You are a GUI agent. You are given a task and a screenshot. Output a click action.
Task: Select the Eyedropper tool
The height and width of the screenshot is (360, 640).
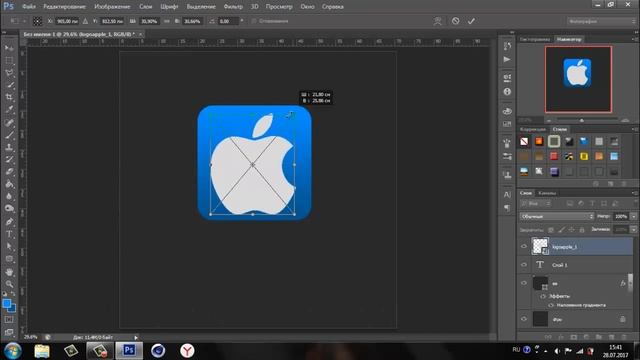[9, 109]
